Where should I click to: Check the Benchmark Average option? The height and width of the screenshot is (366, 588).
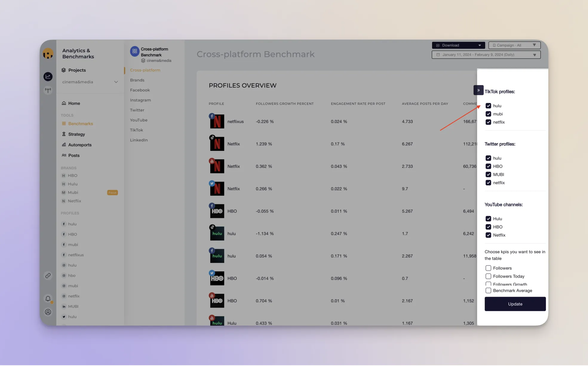[488, 290]
